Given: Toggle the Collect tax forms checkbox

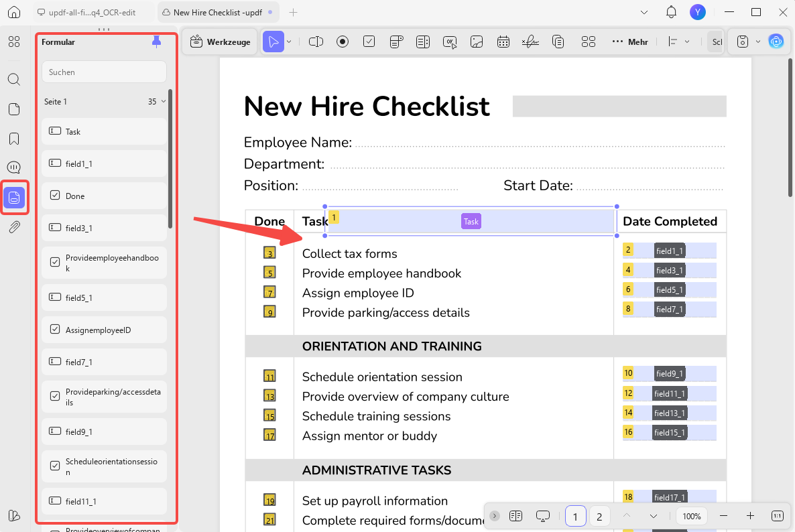Looking at the screenshot, I should click(x=269, y=253).
